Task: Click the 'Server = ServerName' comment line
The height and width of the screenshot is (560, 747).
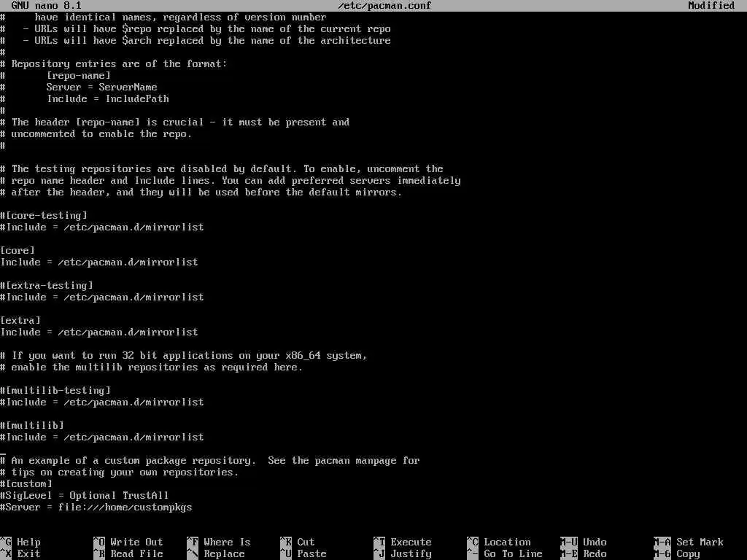Action: coord(79,87)
